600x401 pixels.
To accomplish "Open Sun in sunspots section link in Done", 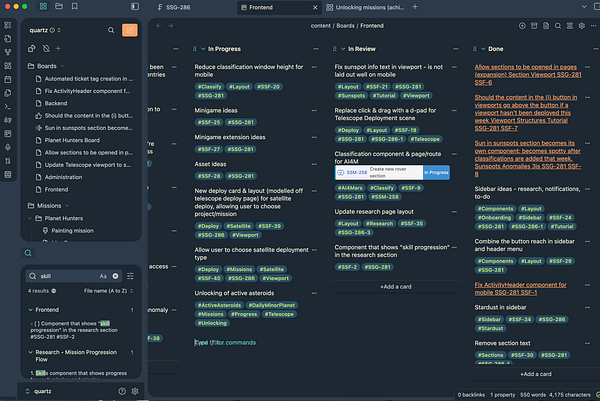I will [x=528, y=158].
